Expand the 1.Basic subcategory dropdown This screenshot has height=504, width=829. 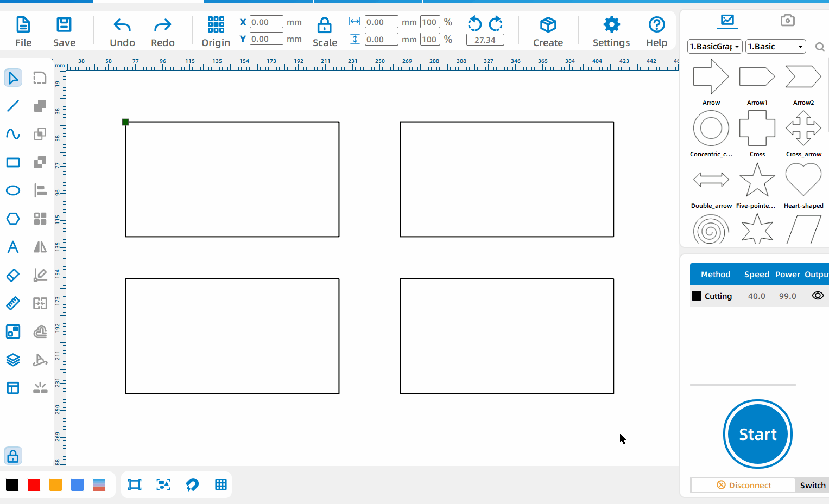click(775, 47)
